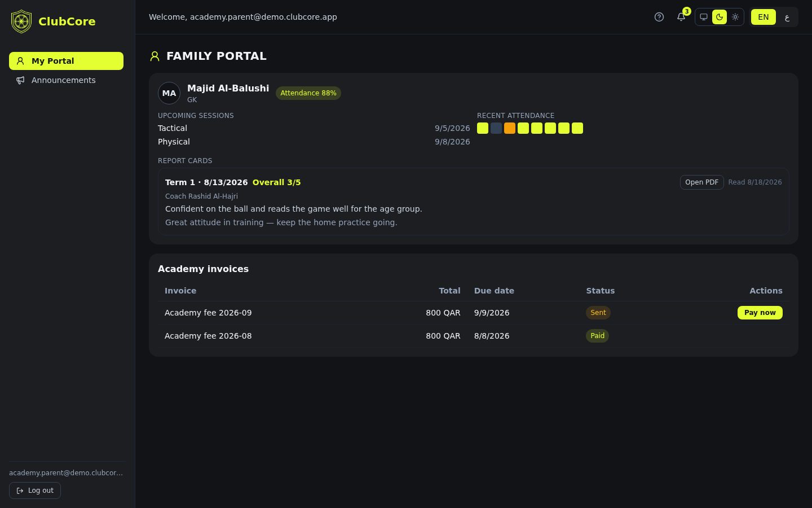The image size is (812, 508).
Task: Click due date 8/8/2026
Action: (492, 336)
